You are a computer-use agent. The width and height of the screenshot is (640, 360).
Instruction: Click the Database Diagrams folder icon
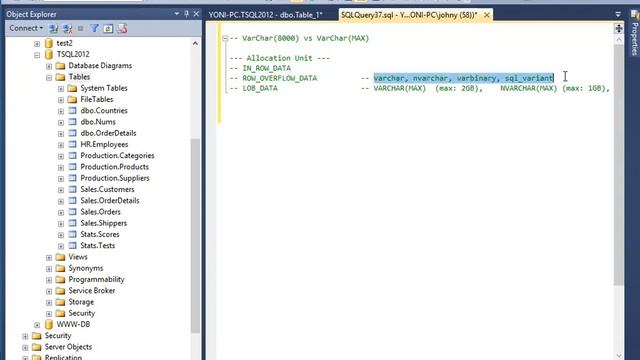[60, 66]
